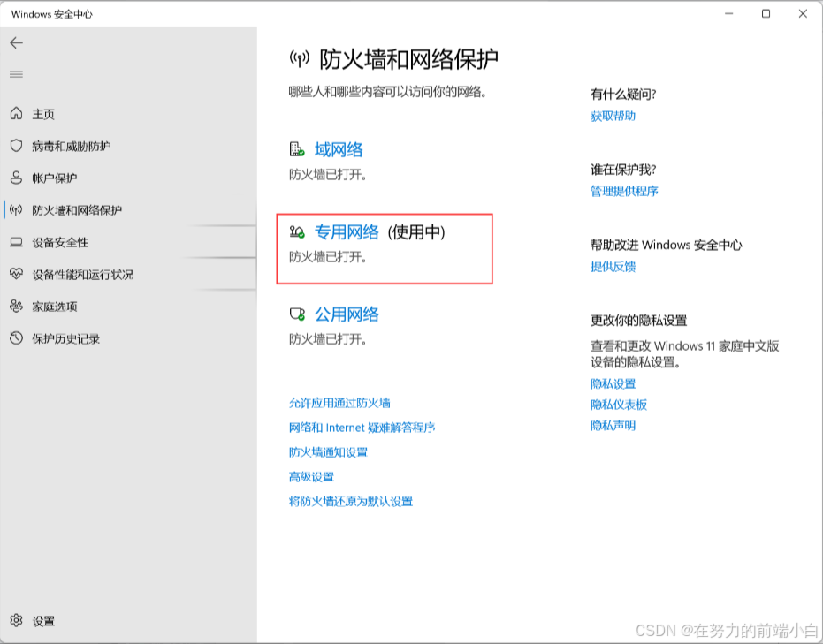Open 防火墙通知设置 link

328,452
